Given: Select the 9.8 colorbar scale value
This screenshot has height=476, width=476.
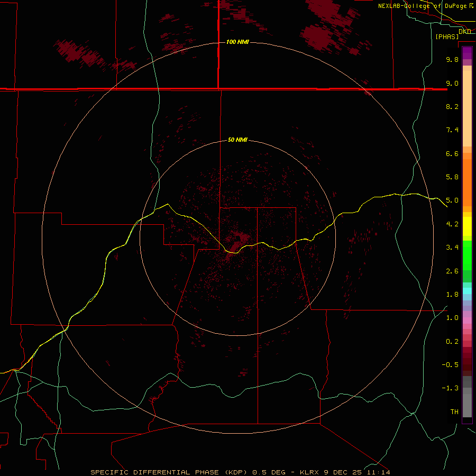Looking at the screenshot, I should [452, 59].
